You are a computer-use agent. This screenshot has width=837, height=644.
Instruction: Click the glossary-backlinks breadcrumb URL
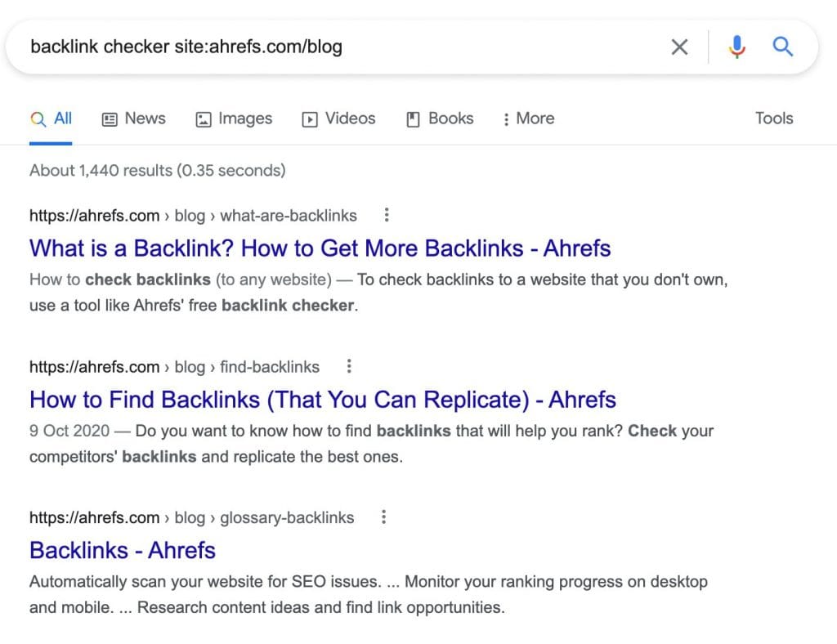point(191,517)
